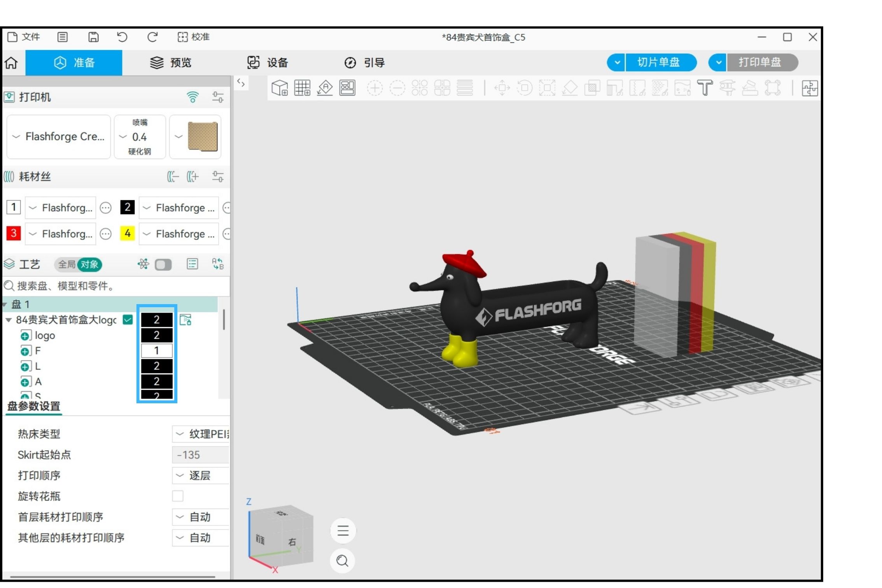Click the 校准 button
882x588 pixels.
coord(194,37)
